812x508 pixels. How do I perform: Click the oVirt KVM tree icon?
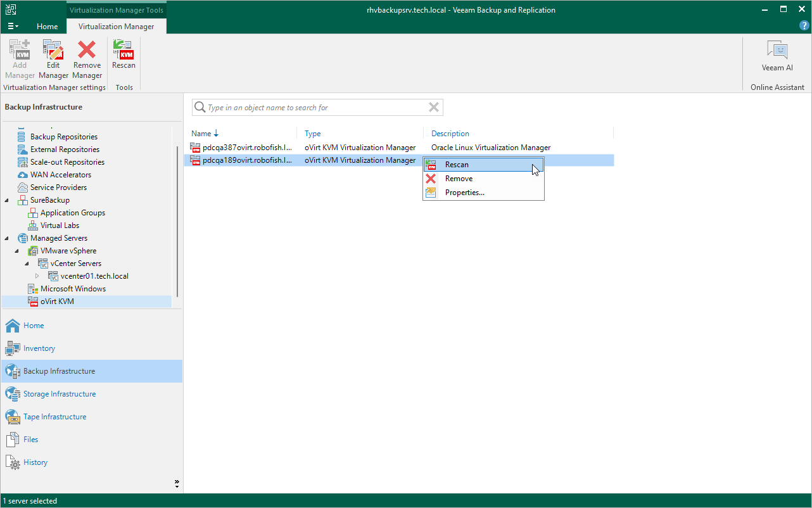(33, 302)
